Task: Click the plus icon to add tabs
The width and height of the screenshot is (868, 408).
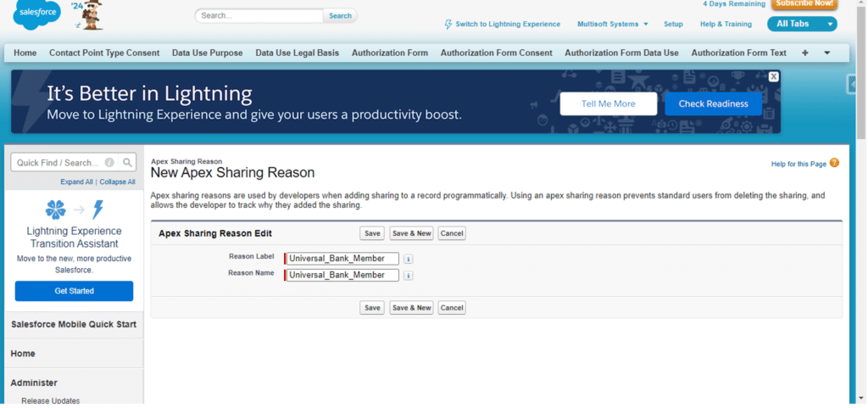Action: point(804,53)
